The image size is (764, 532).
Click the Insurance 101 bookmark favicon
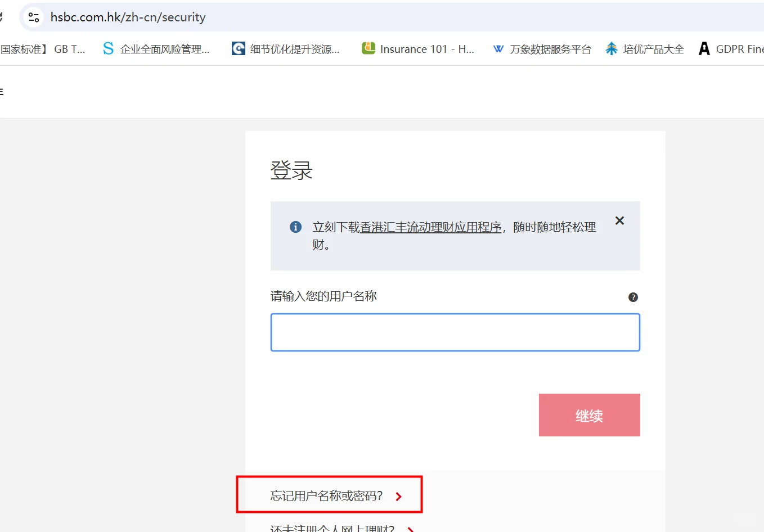(x=368, y=48)
